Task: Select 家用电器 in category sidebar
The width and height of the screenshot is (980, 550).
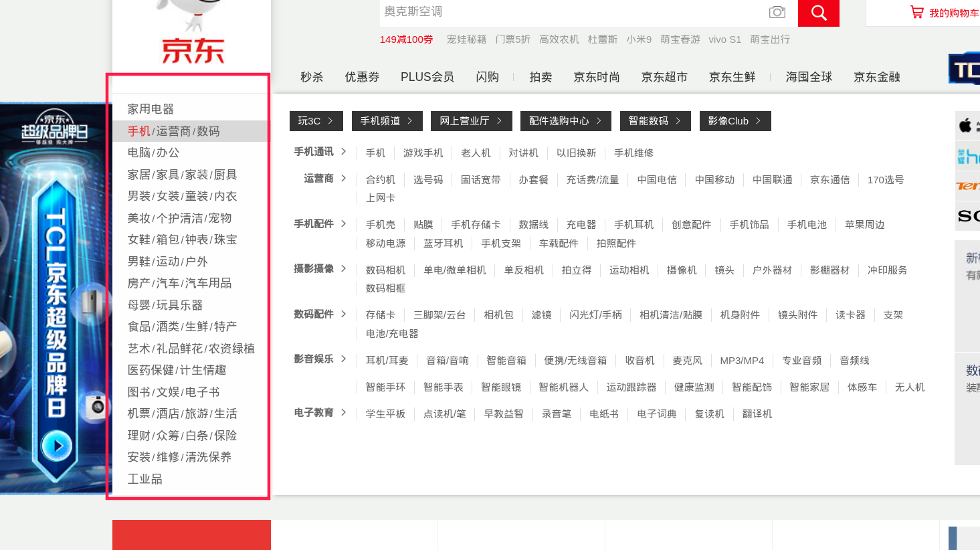Action: [151, 109]
